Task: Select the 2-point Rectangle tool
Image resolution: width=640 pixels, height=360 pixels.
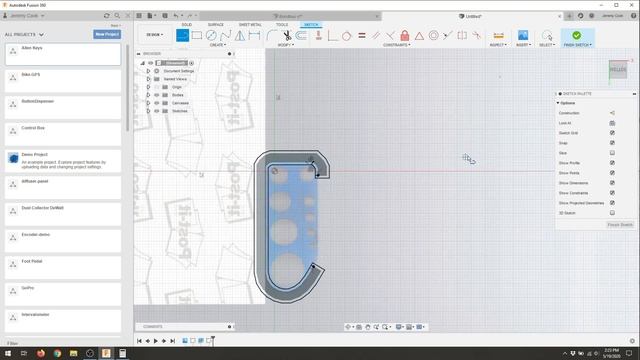Action: point(197,36)
